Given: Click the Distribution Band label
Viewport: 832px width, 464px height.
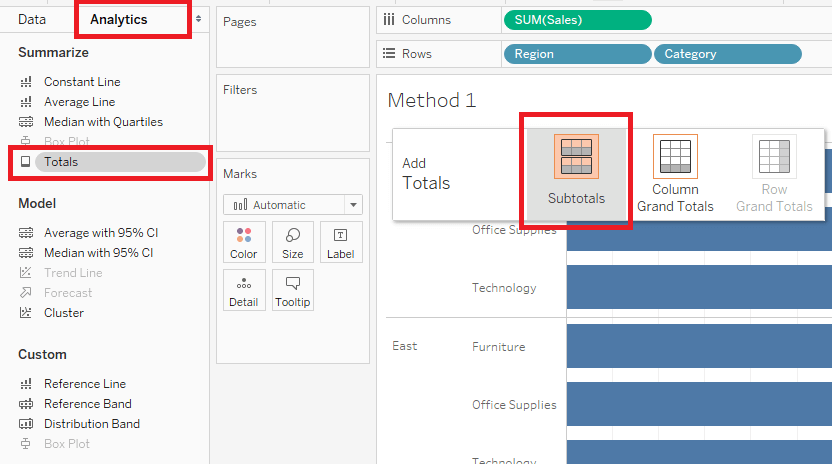Looking at the screenshot, I should tap(92, 424).
